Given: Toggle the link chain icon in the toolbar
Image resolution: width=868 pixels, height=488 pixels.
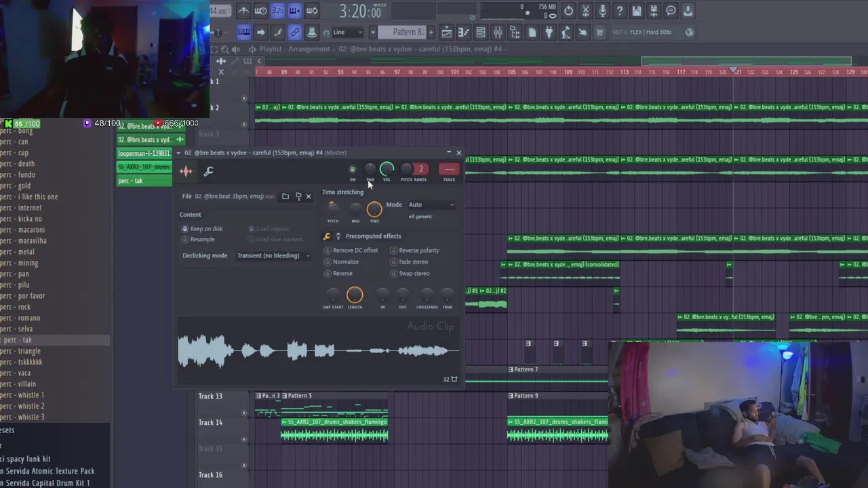Looking at the screenshot, I should click(x=294, y=32).
